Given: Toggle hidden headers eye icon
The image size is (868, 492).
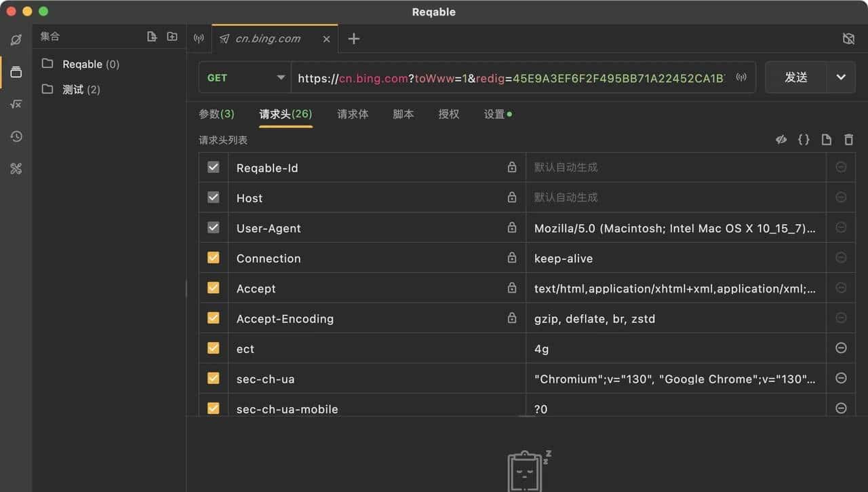Looking at the screenshot, I should coord(781,140).
